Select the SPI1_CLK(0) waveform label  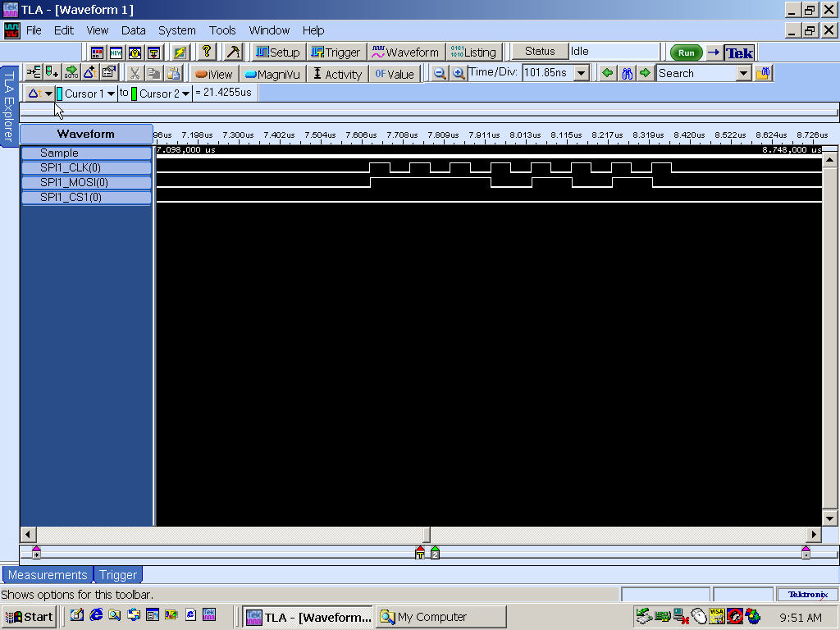[x=86, y=167]
